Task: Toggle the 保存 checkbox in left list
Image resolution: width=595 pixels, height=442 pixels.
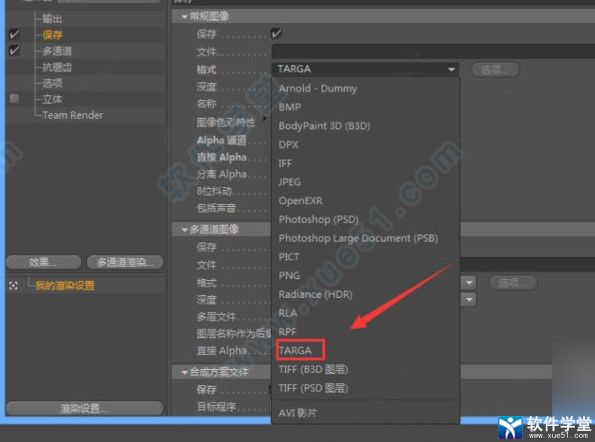Action: pyautogui.click(x=14, y=35)
